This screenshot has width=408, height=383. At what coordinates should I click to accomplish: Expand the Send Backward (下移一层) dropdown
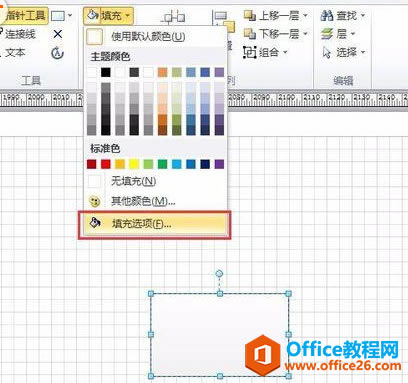pyautogui.click(x=305, y=34)
